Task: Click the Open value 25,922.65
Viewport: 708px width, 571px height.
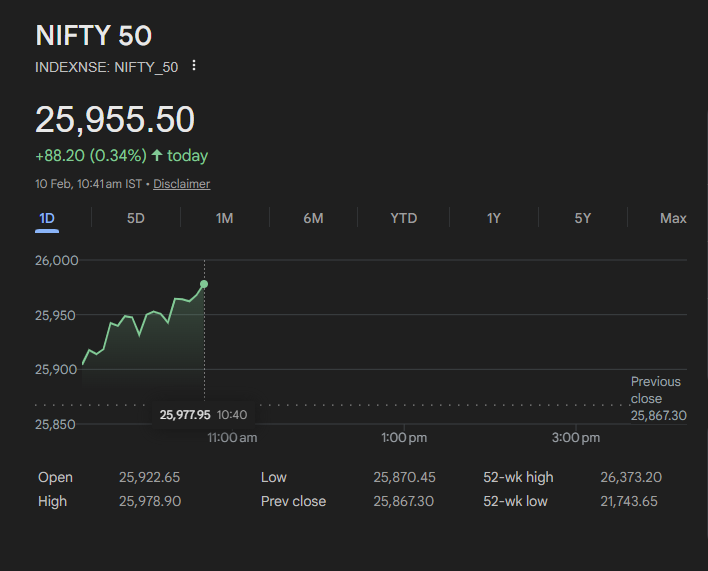Action: click(149, 477)
